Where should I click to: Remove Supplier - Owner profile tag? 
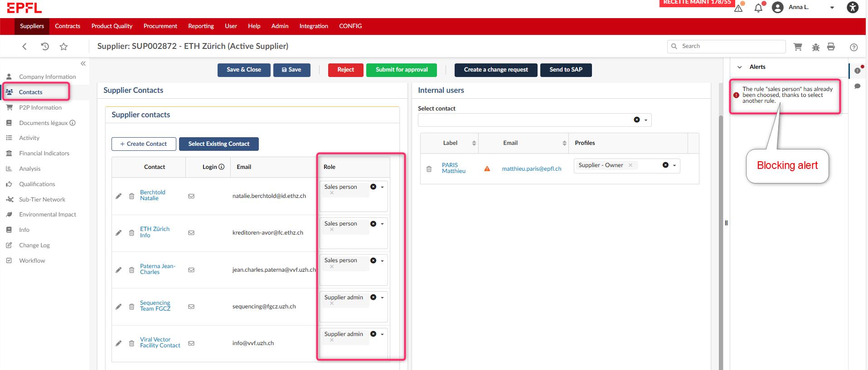pos(630,165)
